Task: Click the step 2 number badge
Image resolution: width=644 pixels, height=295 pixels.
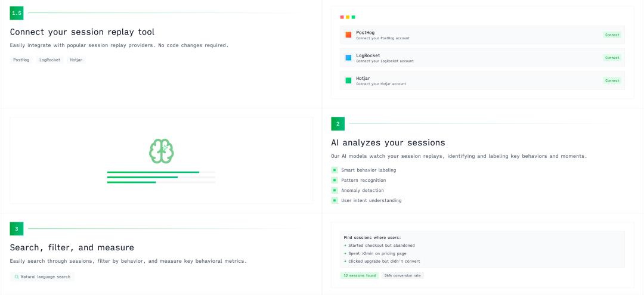Action: 338,124
